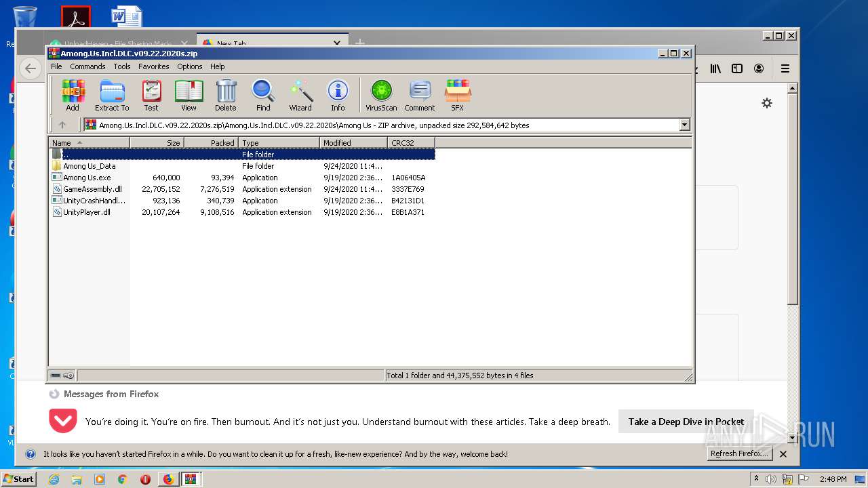Open Word shortcut on desktop
The image size is (868, 488).
[126, 17]
